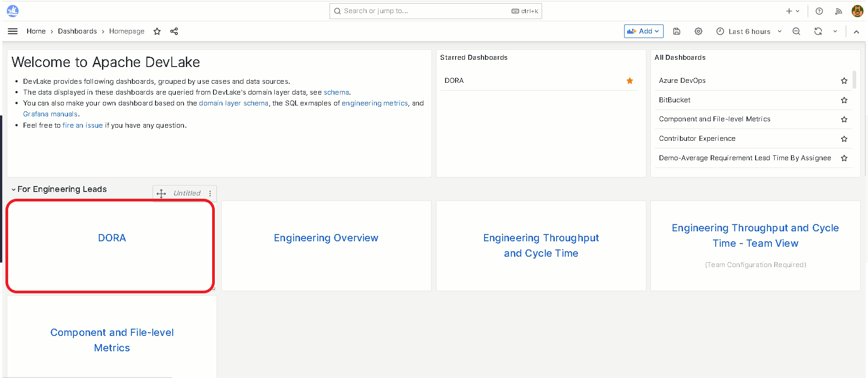Navigate to Dashboards breadcrumb
This screenshot has height=378, width=868.
coord(77,31)
